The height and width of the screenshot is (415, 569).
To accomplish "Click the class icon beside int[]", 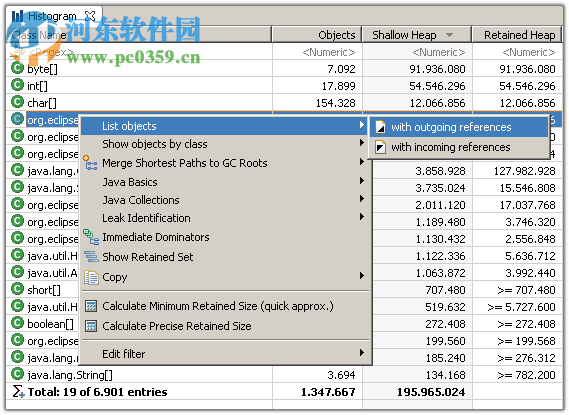I will pyautogui.click(x=17, y=85).
